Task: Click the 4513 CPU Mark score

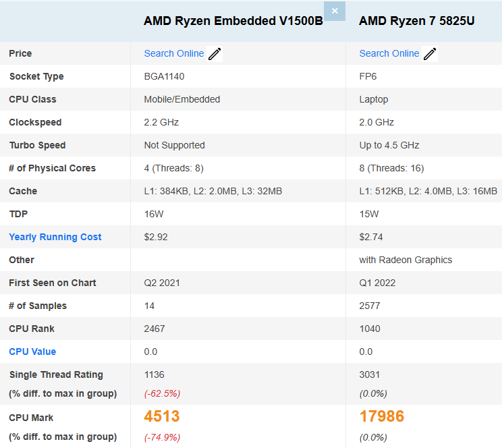Action: 162,416
